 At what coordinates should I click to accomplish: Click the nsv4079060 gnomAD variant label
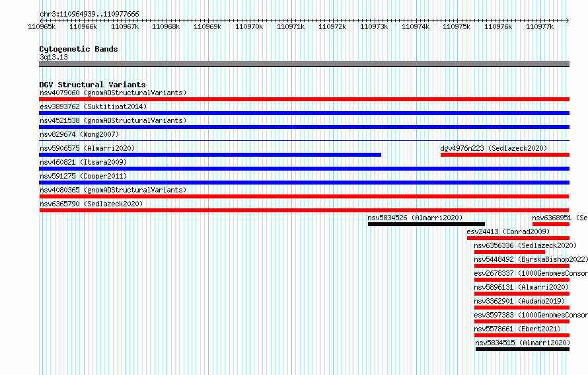(x=113, y=93)
